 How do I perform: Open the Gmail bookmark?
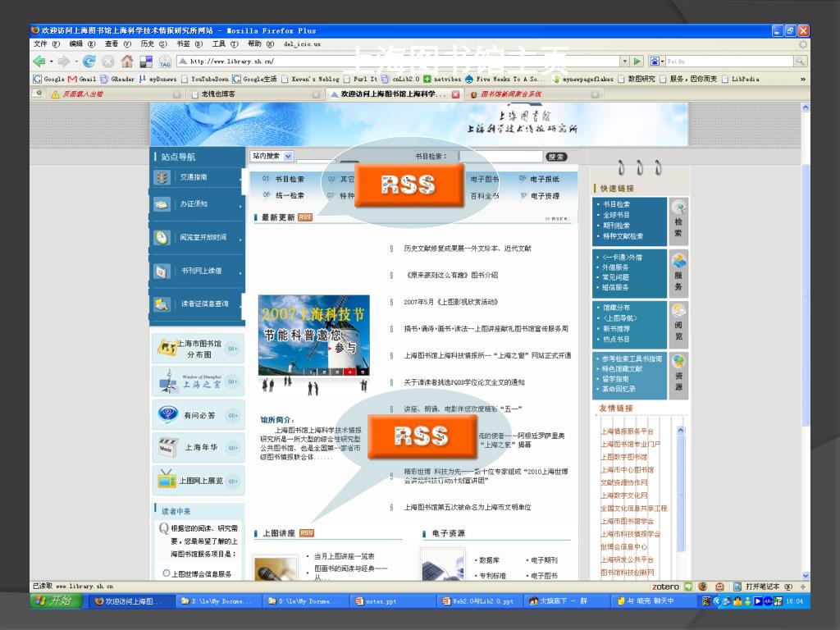click(x=82, y=79)
